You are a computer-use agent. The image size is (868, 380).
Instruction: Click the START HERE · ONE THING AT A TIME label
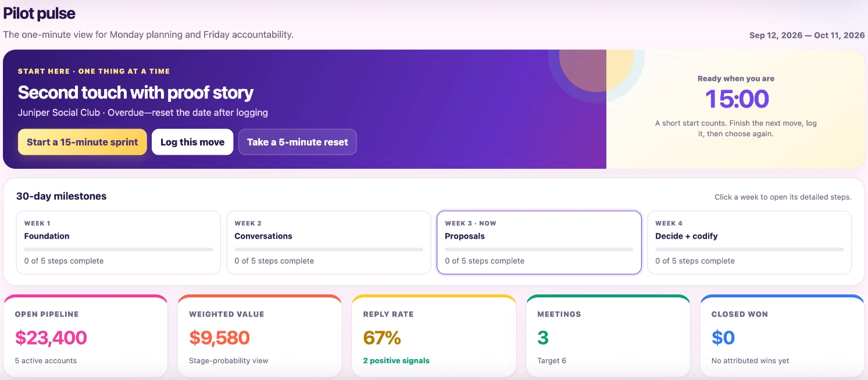[94, 72]
